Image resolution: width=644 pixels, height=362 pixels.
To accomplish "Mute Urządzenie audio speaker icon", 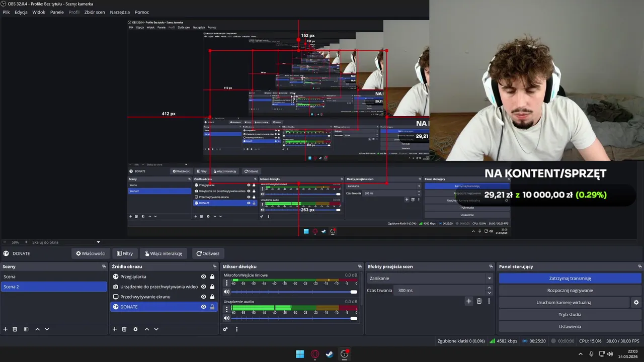I will (227, 318).
